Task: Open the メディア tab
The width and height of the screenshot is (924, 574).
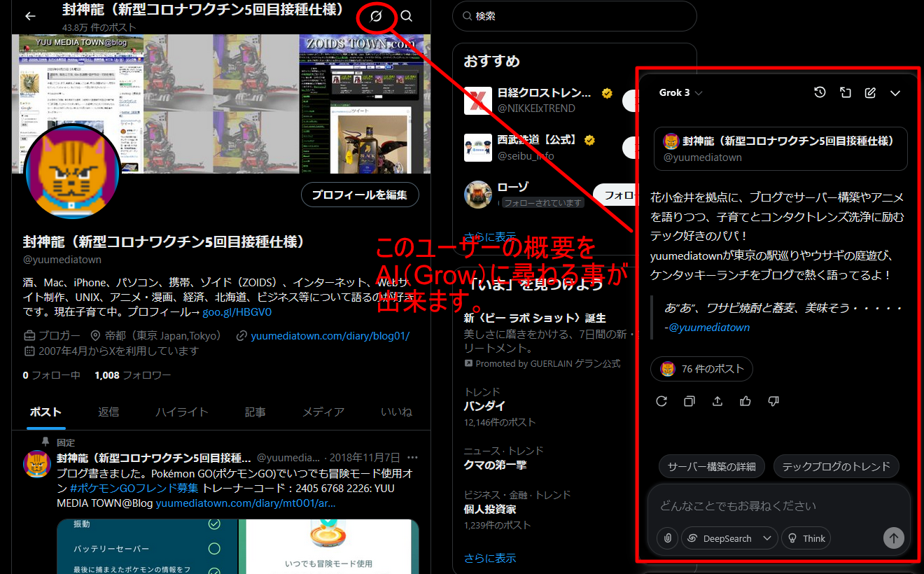Action: click(x=323, y=412)
